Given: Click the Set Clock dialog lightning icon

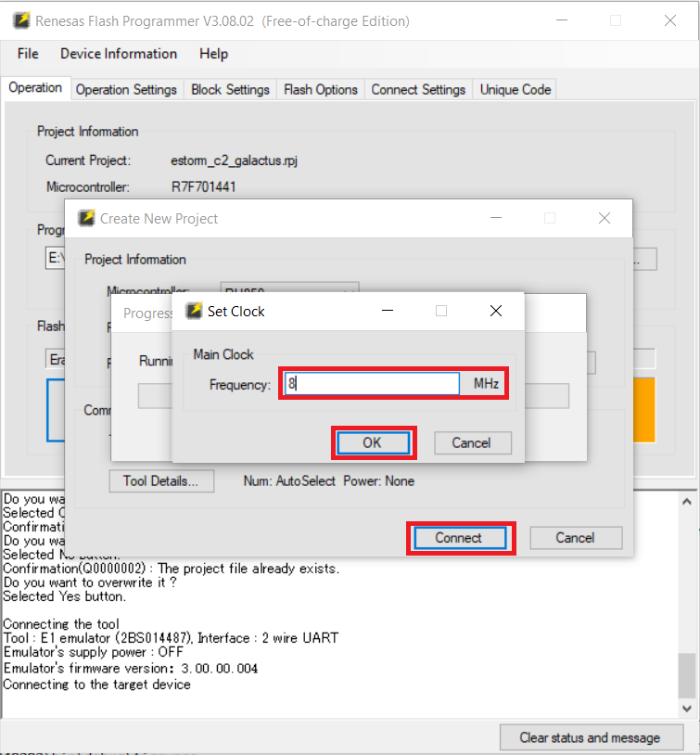Looking at the screenshot, I should (195, 311).
